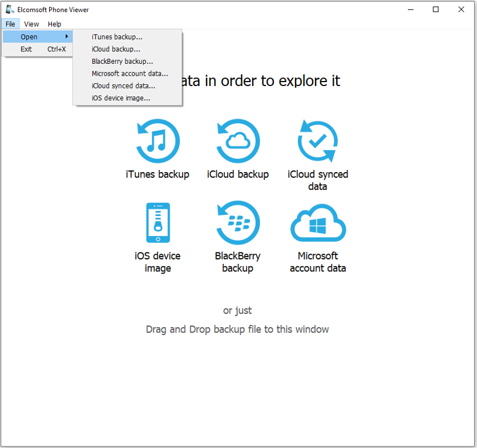Image resolution: width=477 pixels, height=448 pixels.
Task: Open the View menu
Action: 31,24
